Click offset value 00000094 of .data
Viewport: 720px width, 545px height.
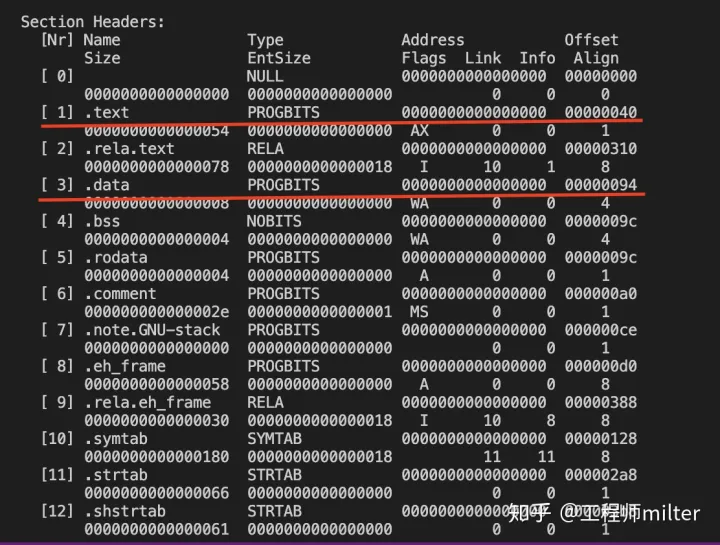tap(601, 185)
